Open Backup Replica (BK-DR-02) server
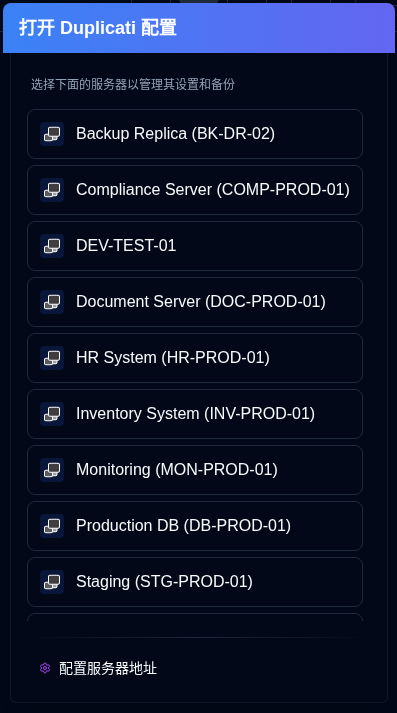 click(195, 134)
